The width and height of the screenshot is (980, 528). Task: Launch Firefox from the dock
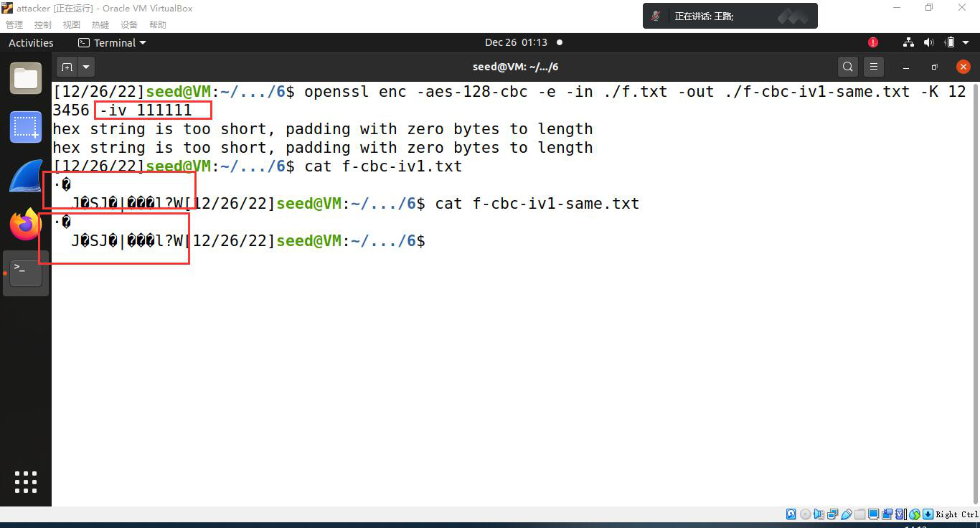tap(26, 225)
